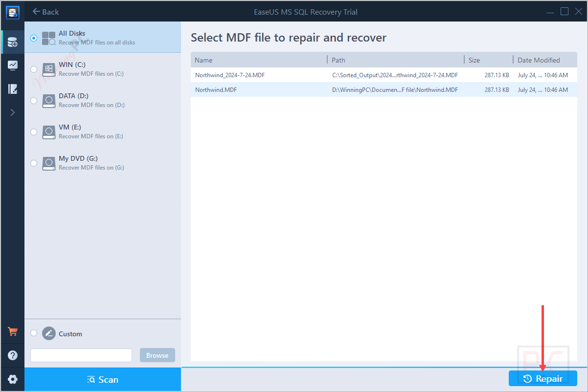Start the Scan for MDF files
The height and width of the screenshot is (392, 588).
pyautogui.click(x=103, y=379)
